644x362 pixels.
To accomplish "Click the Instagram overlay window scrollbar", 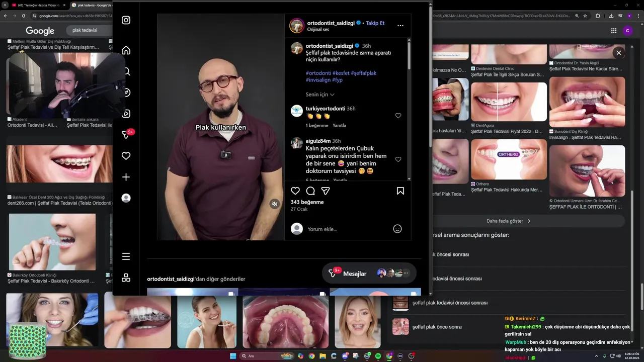I will pyautogui.click(x=430, y=75).
